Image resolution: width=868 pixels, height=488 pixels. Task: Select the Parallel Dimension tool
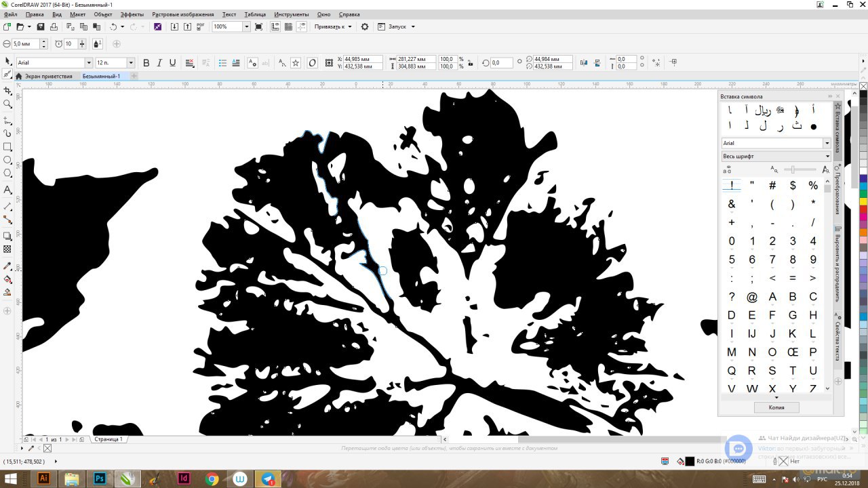point(7,205)
